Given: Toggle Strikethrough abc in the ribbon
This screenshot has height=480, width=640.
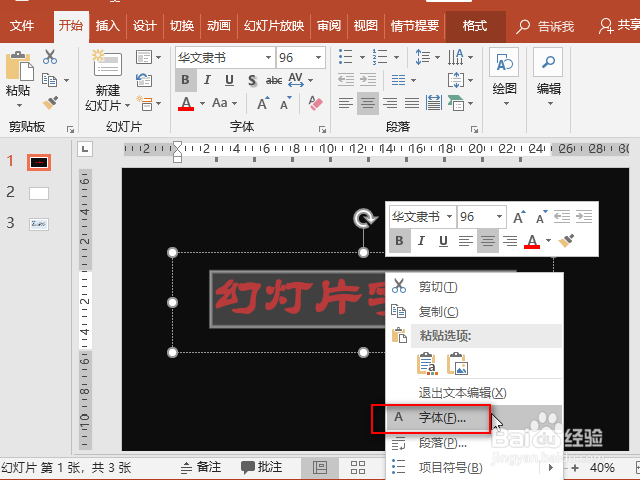Looking at the screenshot, I should click(x=274, y=80).
